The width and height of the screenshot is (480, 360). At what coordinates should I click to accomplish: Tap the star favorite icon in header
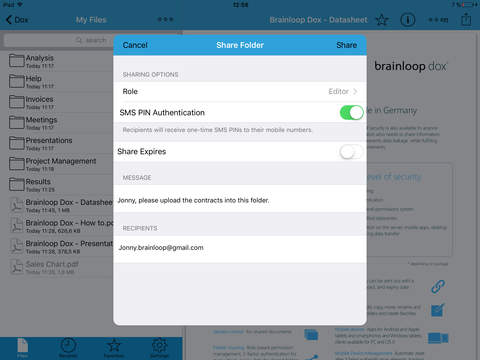(382, 20)
